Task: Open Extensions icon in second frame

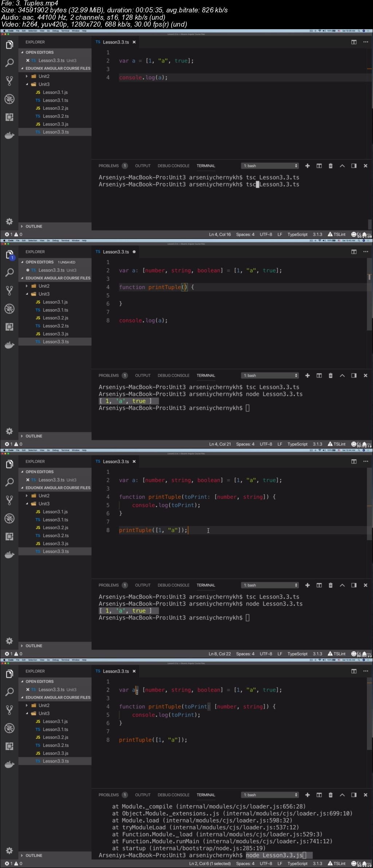Action: [x=9, y=327]
